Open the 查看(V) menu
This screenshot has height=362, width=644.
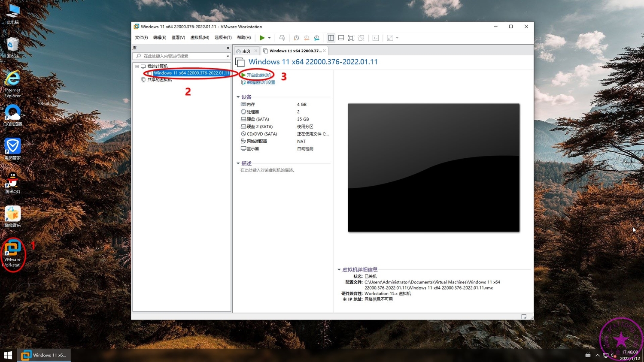[178, 38]
